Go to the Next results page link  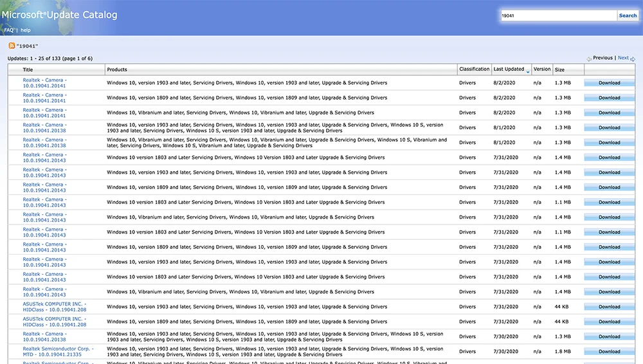(623, 58)
